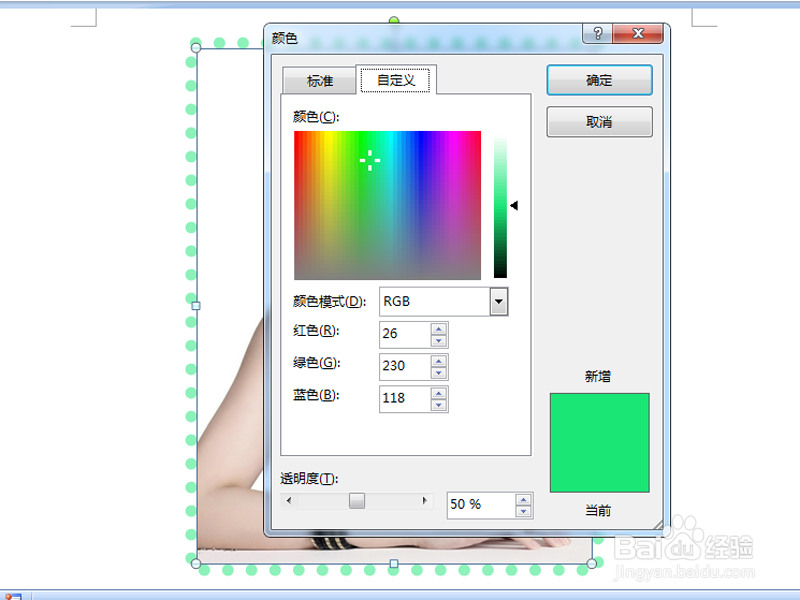The image size is (800, 600).
Task: Decrease red value with down arrow
Action: tap(439, 341)
